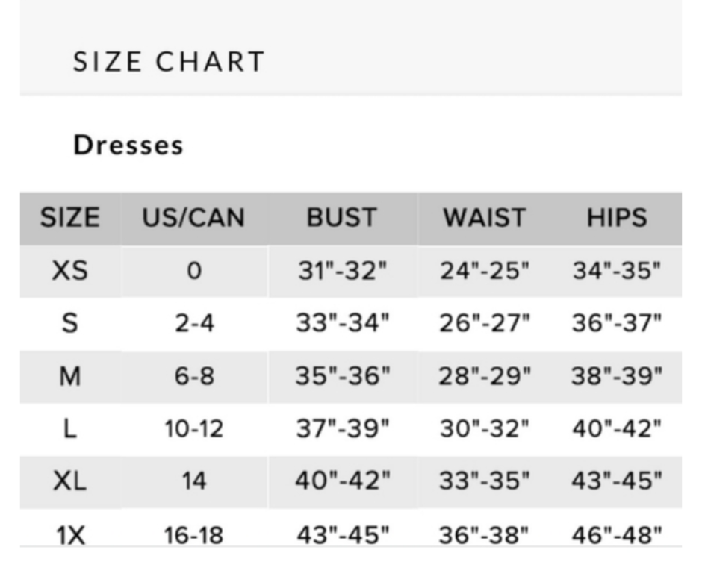Select the BUST column header
This screenshot has height=588, width=702.
341,218
